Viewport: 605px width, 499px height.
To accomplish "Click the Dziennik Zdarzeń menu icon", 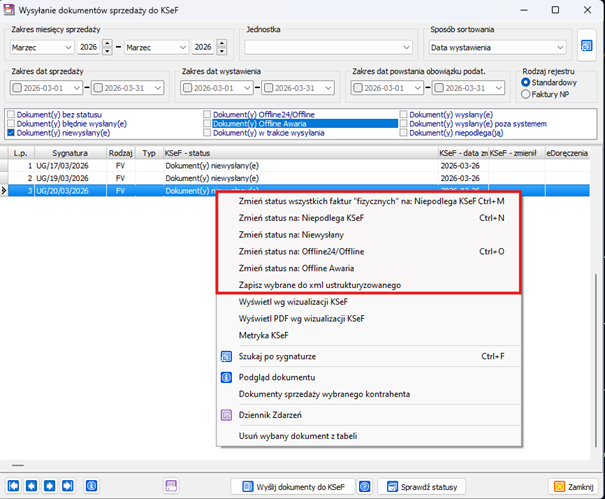I will tap(226, 414).
